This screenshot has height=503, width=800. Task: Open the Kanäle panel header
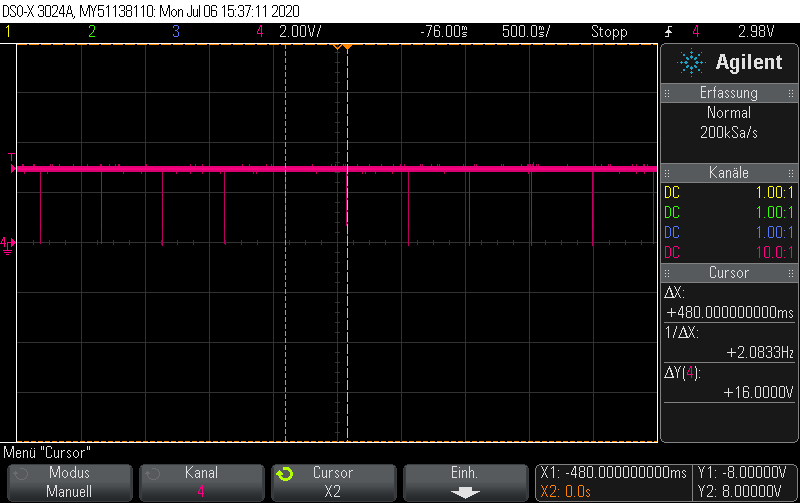pyautogui.click(x=729, y=172)
